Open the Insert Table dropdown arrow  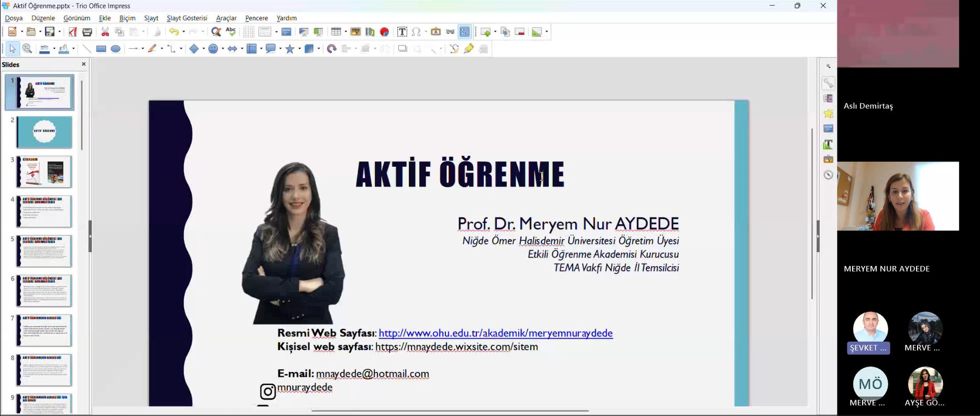tap(345, 32)
